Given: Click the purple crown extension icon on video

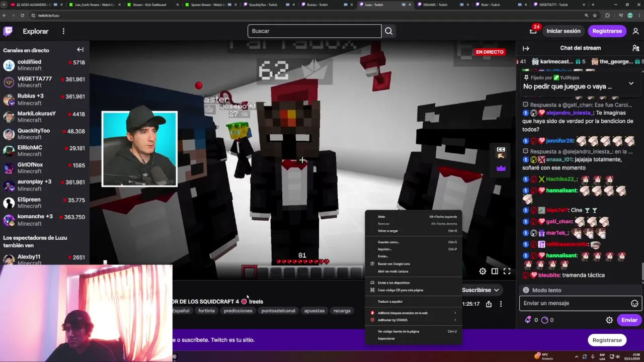Looking at the screenshot, I should coord(501,168).
